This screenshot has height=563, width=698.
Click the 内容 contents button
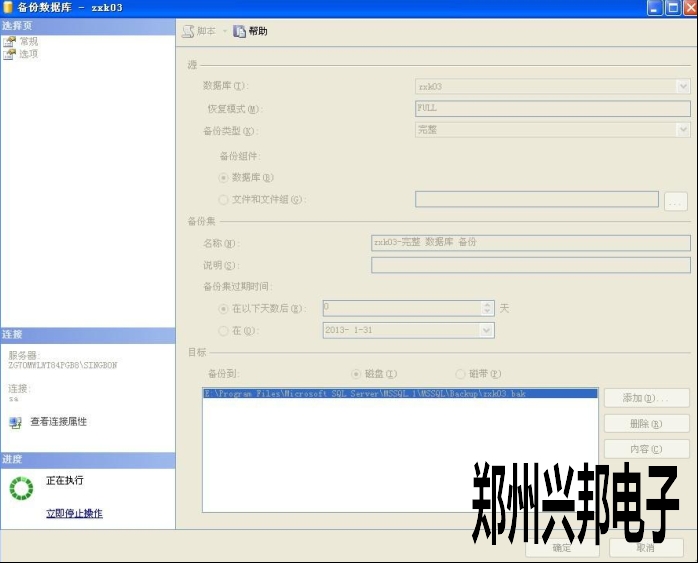(x=646, y=449)
